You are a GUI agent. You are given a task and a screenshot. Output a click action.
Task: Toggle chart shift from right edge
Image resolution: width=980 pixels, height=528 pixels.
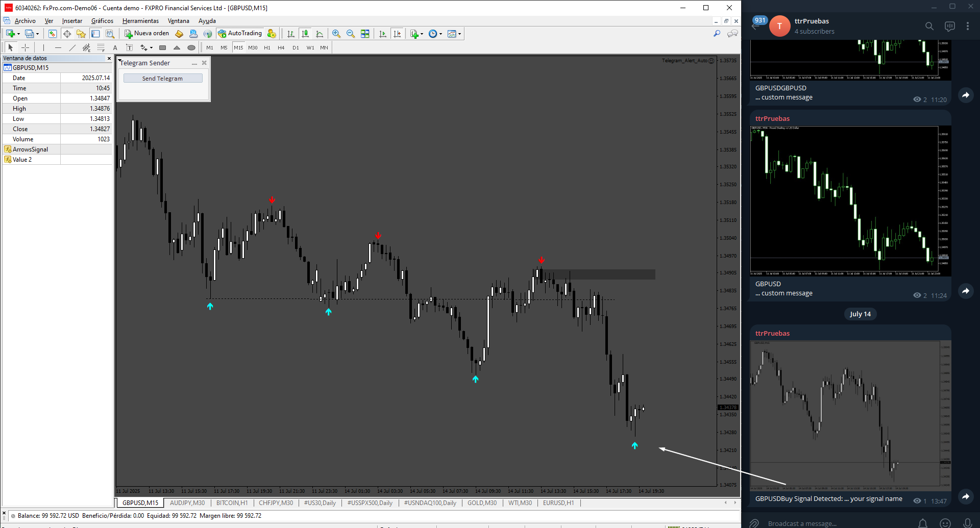397,34
